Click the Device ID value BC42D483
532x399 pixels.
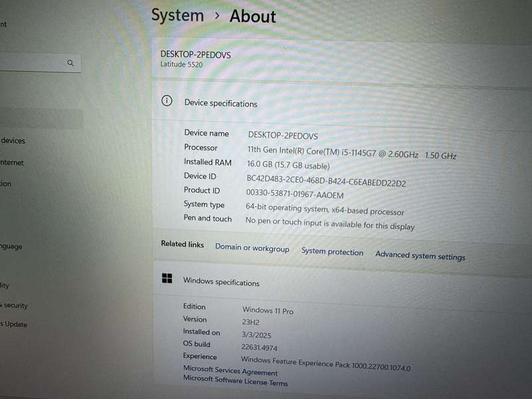pos(326,180)
